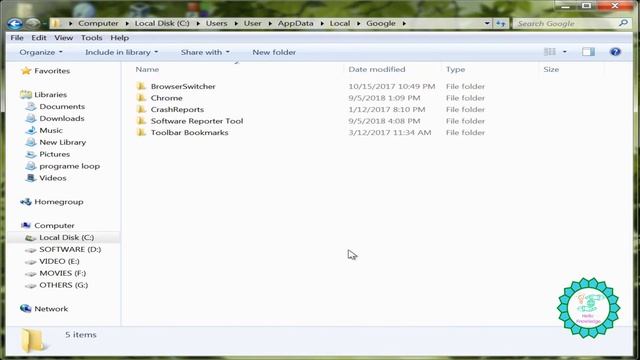The width and height of the screenshot is (640, 360).
Task: Select the CrashReports folder icon
Action: pos(141,109)
